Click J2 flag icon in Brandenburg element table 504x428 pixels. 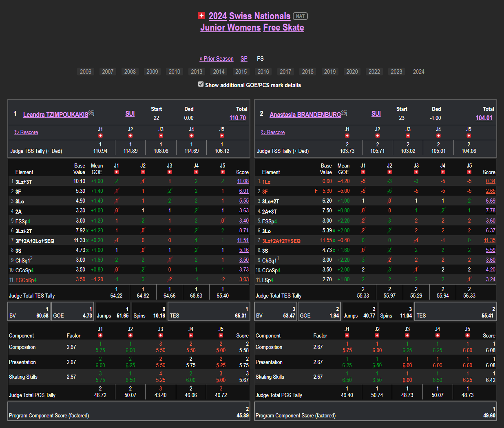pos(389,172)
